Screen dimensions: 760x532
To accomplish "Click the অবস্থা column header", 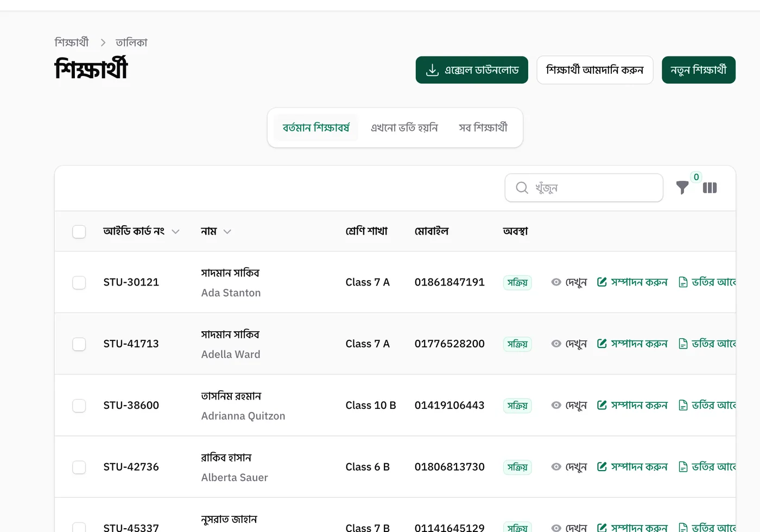I will click(515, 231).
